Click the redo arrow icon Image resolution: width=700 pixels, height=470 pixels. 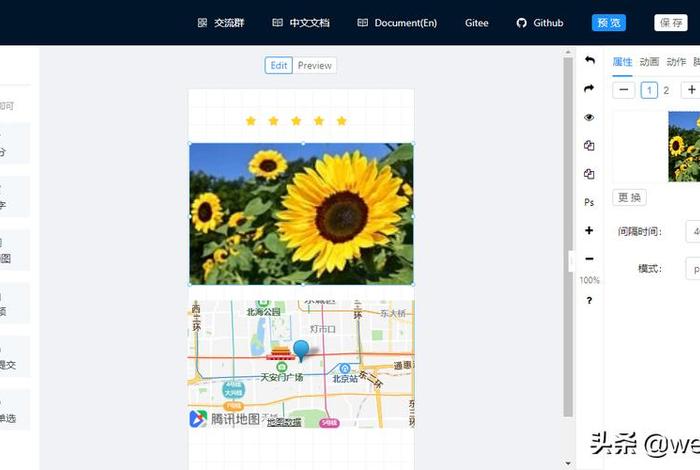(x=589, y=88)
